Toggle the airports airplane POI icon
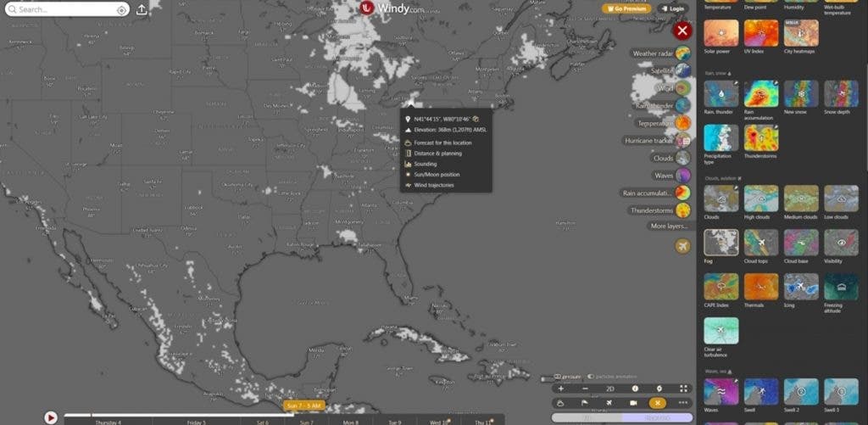 click(609, 403)
